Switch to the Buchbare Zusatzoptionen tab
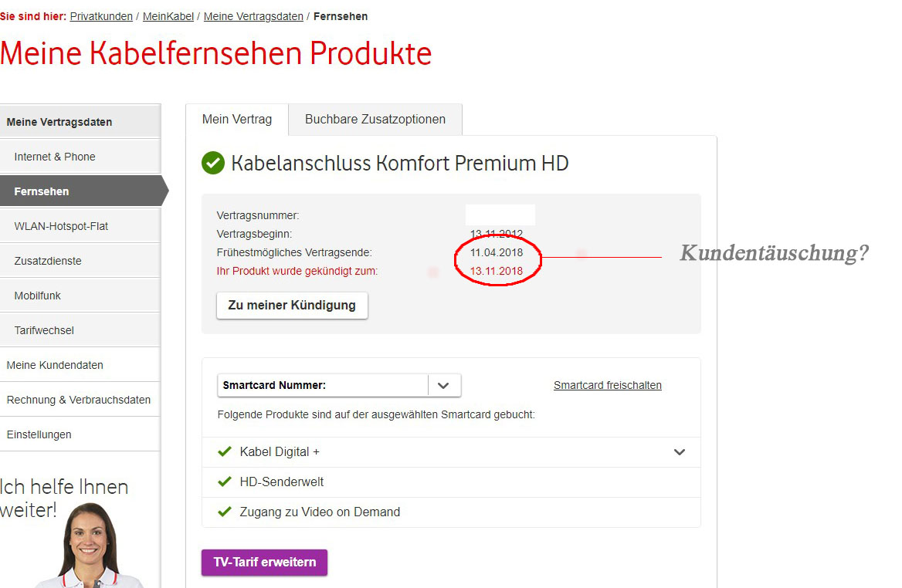 click(x=375, y=120)
